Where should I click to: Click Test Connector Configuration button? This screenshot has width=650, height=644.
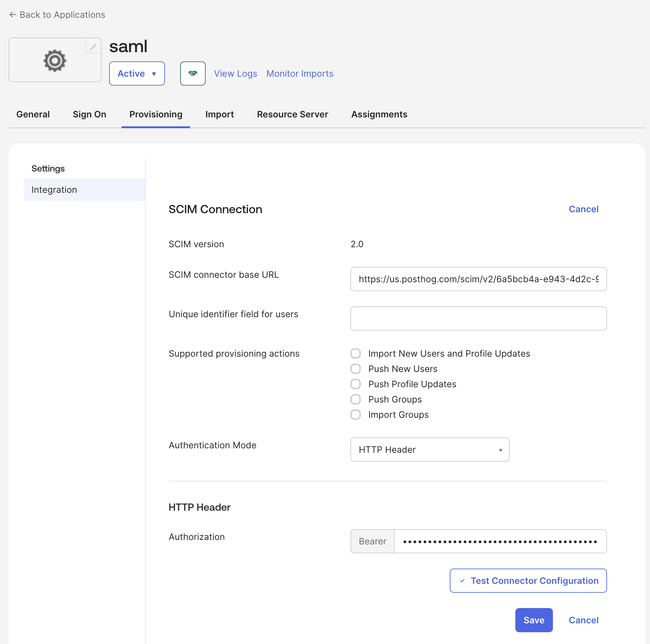tap(528, 581)
